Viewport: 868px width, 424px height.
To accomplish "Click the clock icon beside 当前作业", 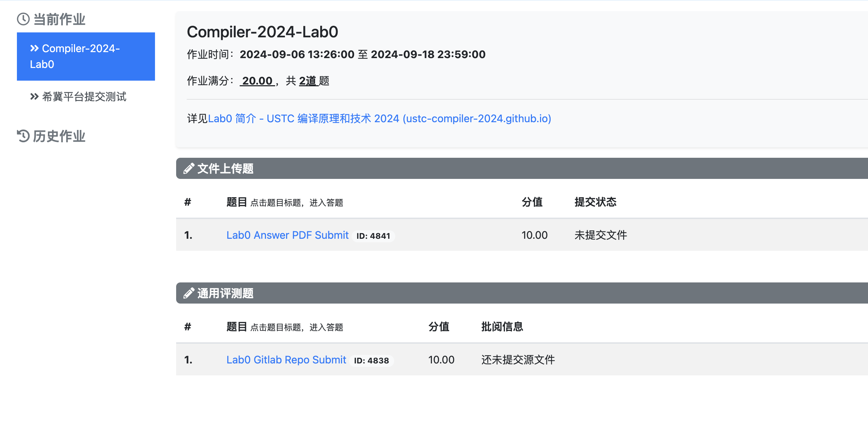I will 23,19.
